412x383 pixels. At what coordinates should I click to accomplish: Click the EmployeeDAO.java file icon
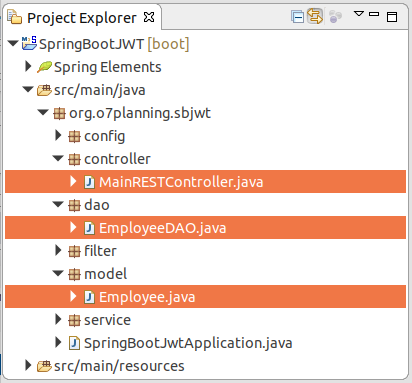(x=89, y=228)
